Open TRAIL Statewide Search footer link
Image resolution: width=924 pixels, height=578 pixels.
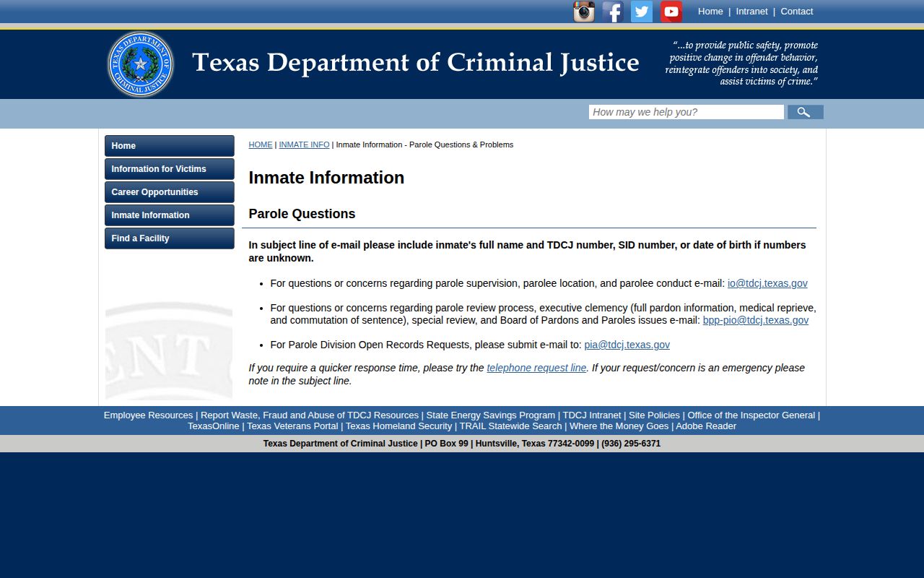(x=510, y=426)
